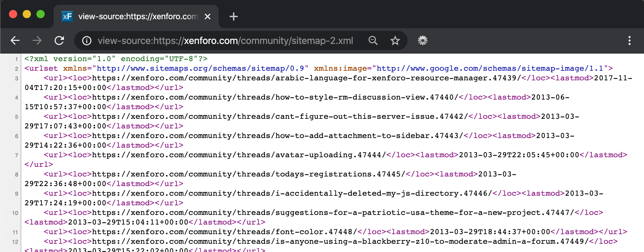
Task: Bookmark this page with star icon
Action: click(x=395, y=41)
